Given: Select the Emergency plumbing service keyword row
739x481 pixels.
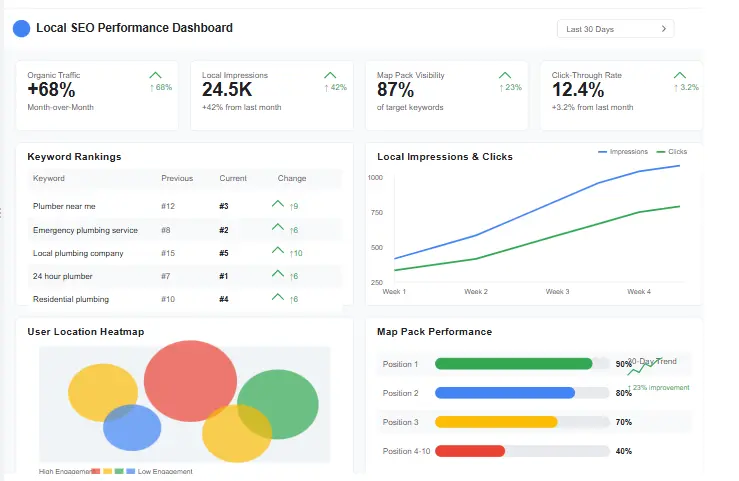Looking at the screenshot, I should pos(85,230).
